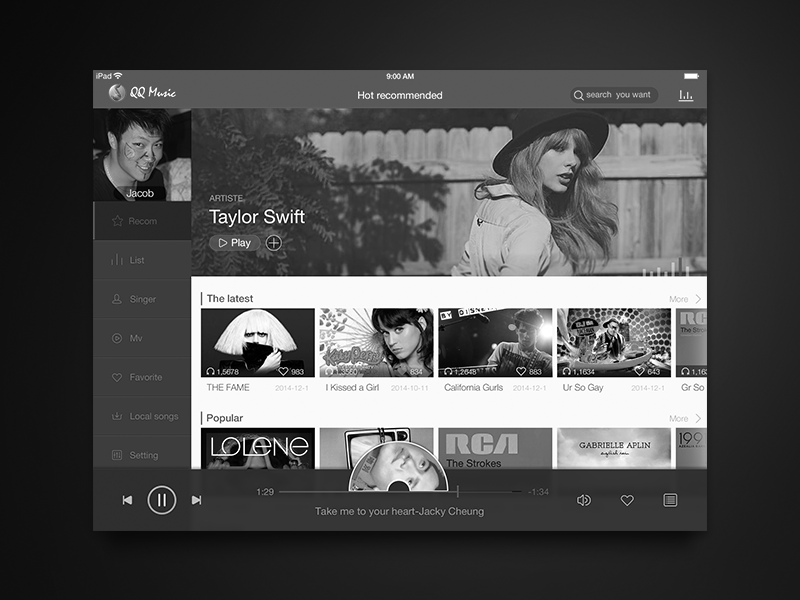Screen dimensions: 800x600
Task: Add Taylor Swift with the plus icon
Action: coord(274,243)
